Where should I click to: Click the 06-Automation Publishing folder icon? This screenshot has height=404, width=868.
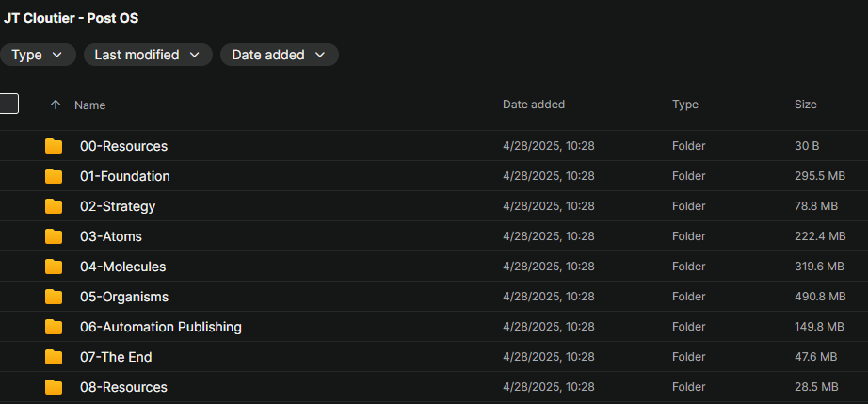pos(54,327)
